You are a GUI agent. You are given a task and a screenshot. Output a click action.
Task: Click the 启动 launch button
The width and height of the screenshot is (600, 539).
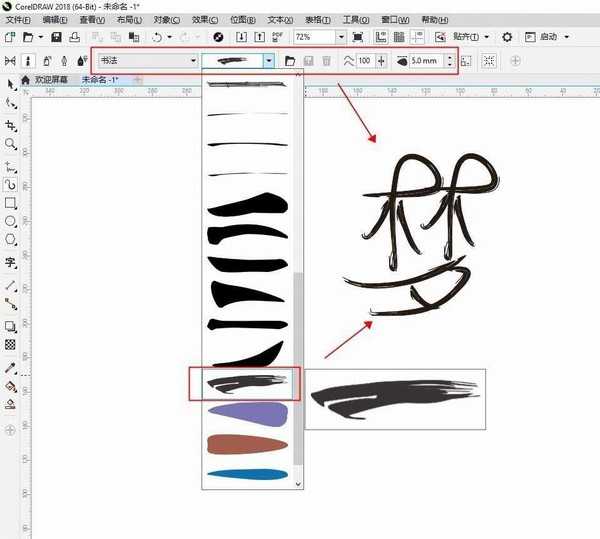tap(552, 37)
